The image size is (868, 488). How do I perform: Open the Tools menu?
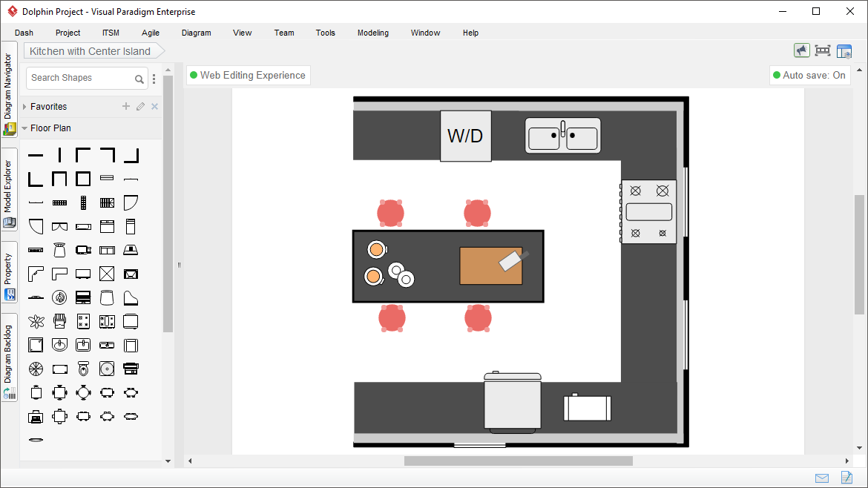(326, 33)
